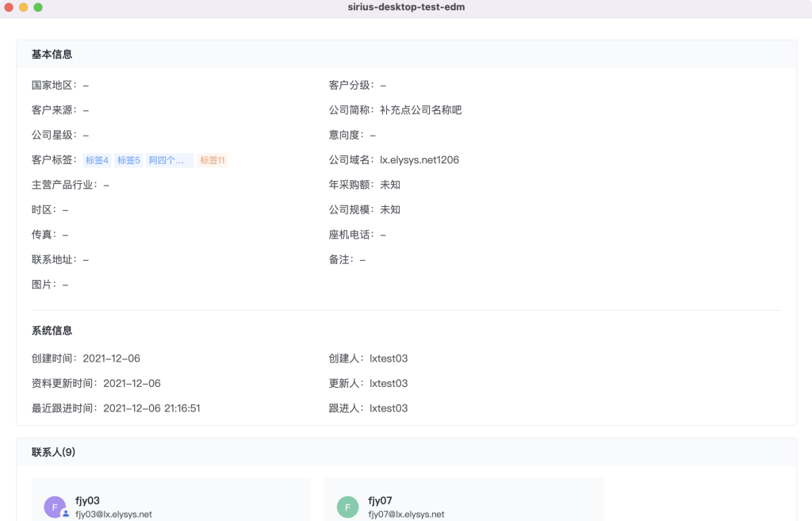
Task: Maximize the window with the green button
Action: 38,7
